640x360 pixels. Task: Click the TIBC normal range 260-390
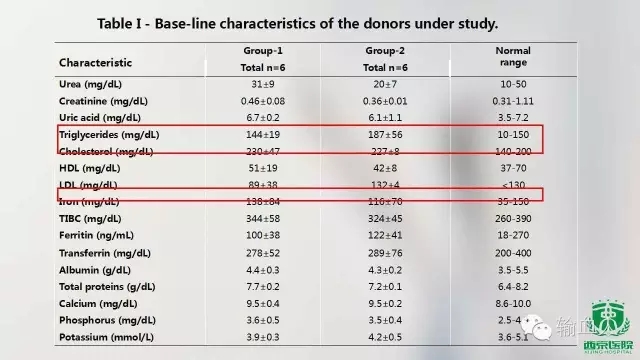click(x=513, y=219)
